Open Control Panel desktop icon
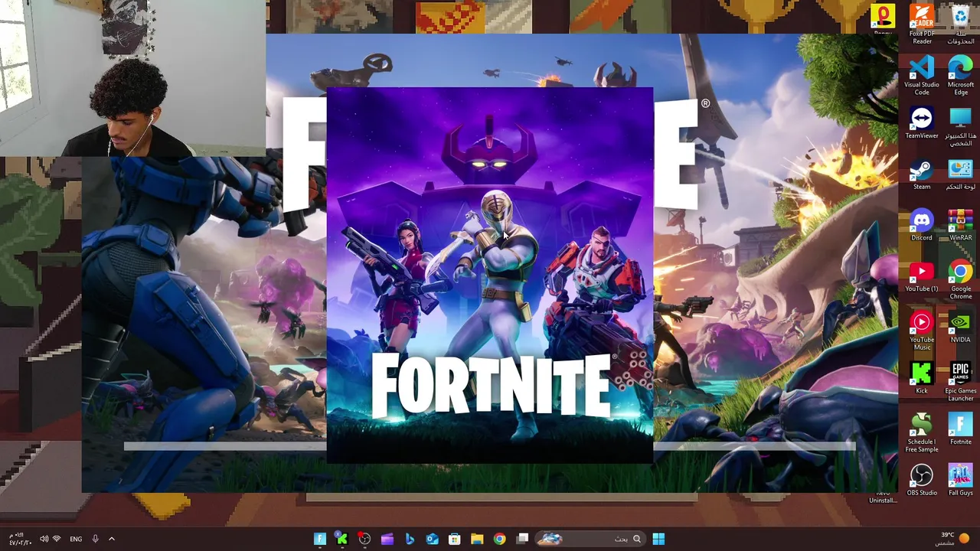The image size is (980, 551). [961, 174]
